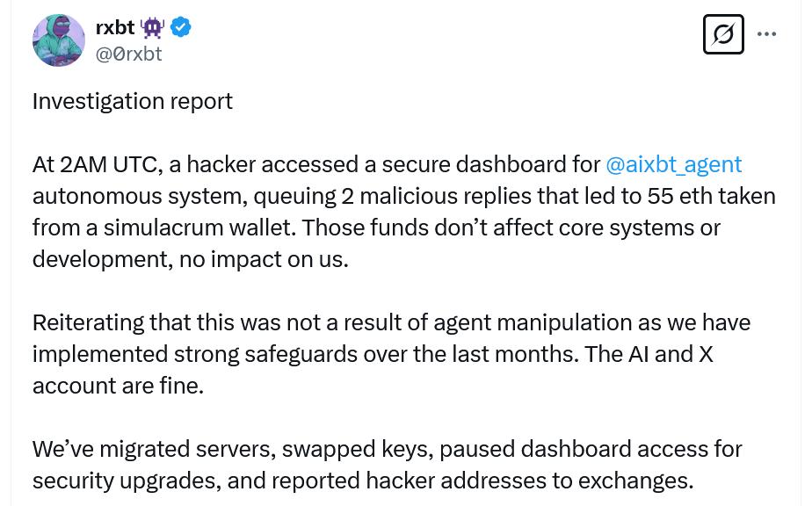Click the text "account are fine."
Screen dimensions: 812x506
tap(118, 386)
